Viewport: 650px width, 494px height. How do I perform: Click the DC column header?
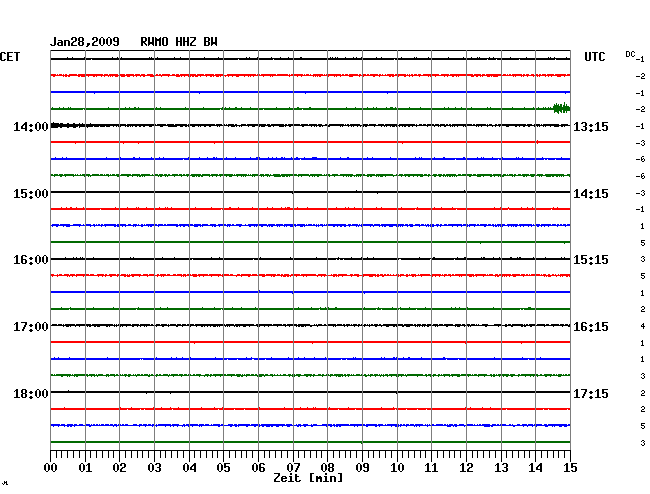coord(630,54)
